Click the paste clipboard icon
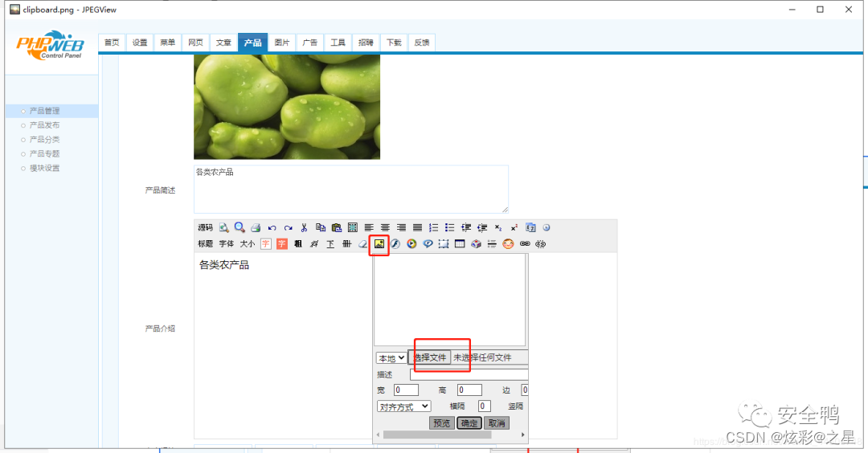868x453 pixels. click(337, 228)
